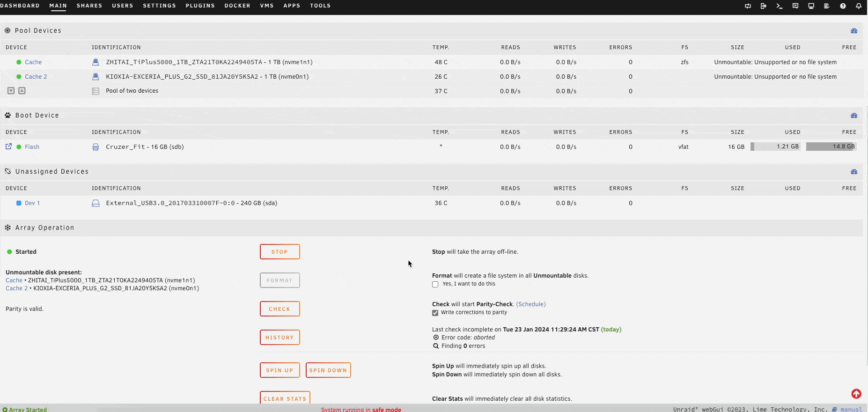Check 'Yes, I want to do this' checkbox
Viewport: 868px width, 412px height.
click(435, 284)
